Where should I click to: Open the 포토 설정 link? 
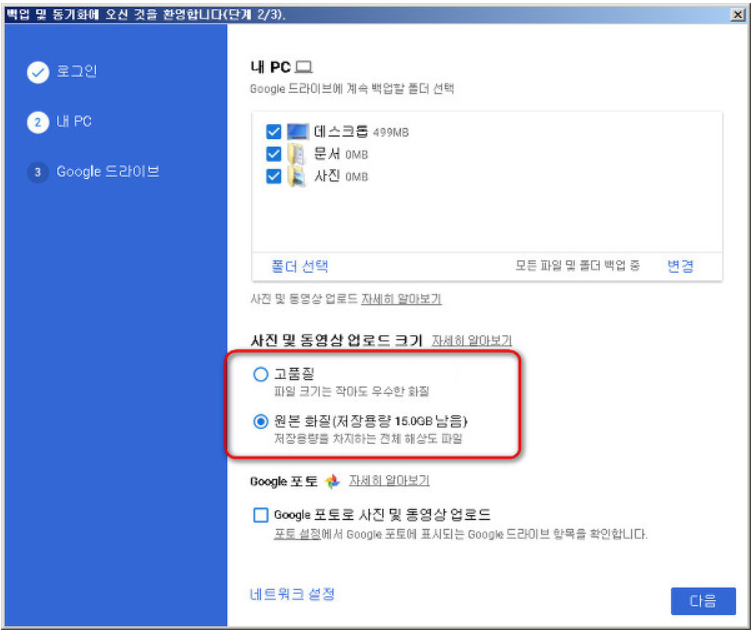click(x=297, y=534)
